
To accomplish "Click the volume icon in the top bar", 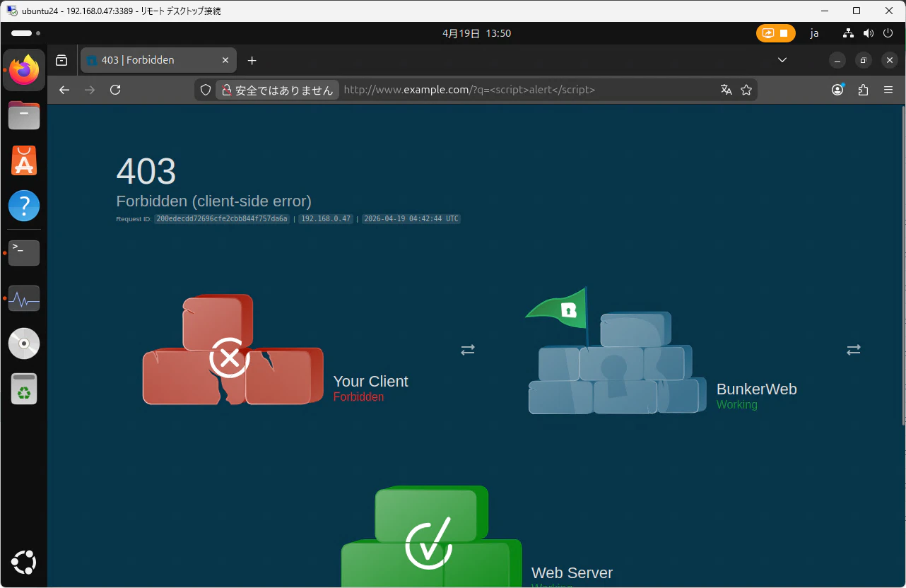I will [869, 33].
